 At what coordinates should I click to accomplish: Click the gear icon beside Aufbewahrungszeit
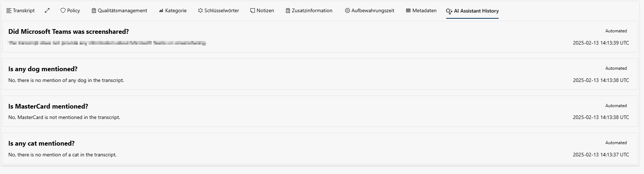(x=347, y=10)
